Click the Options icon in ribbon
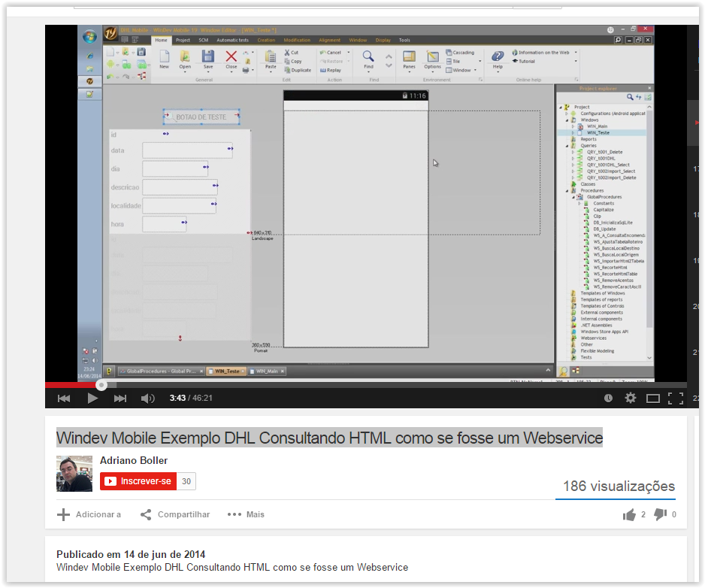Viewport: 705px width, 588px height. tap(432, 59)
